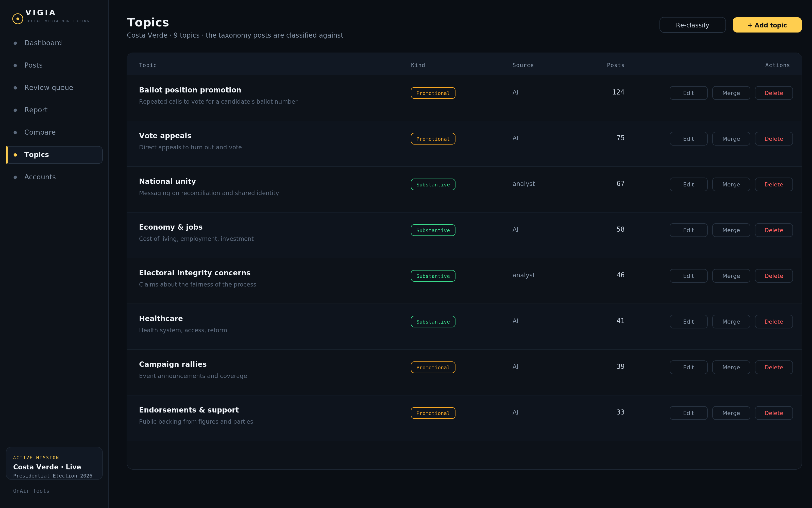
Task: Click the Source column header
Action: pos(523,65)
